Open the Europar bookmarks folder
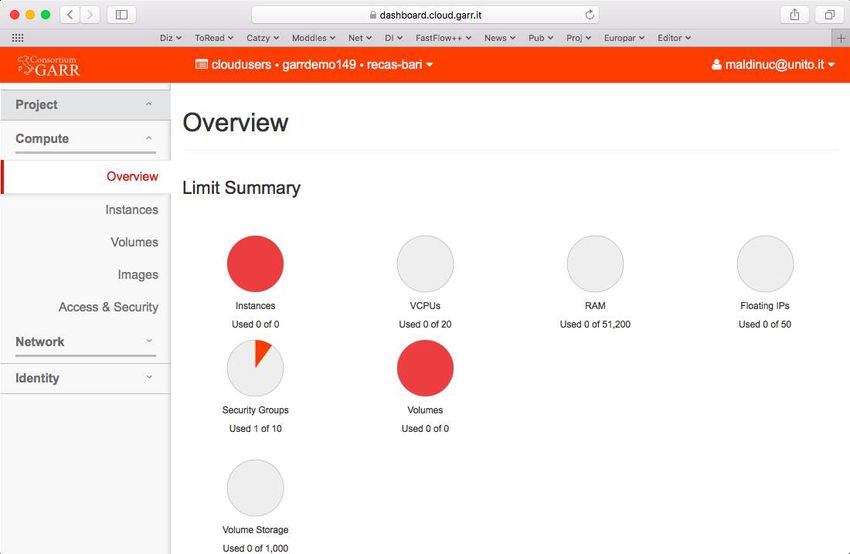 tap(624, 38)
